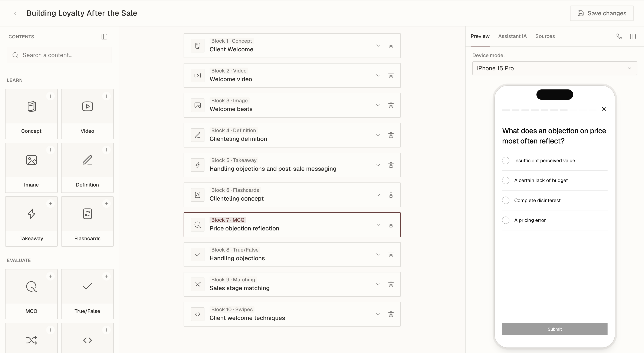Delete the Handling objections and post-sale messaging block
This screenshot has height=353, width=644.
pos(391,165)
